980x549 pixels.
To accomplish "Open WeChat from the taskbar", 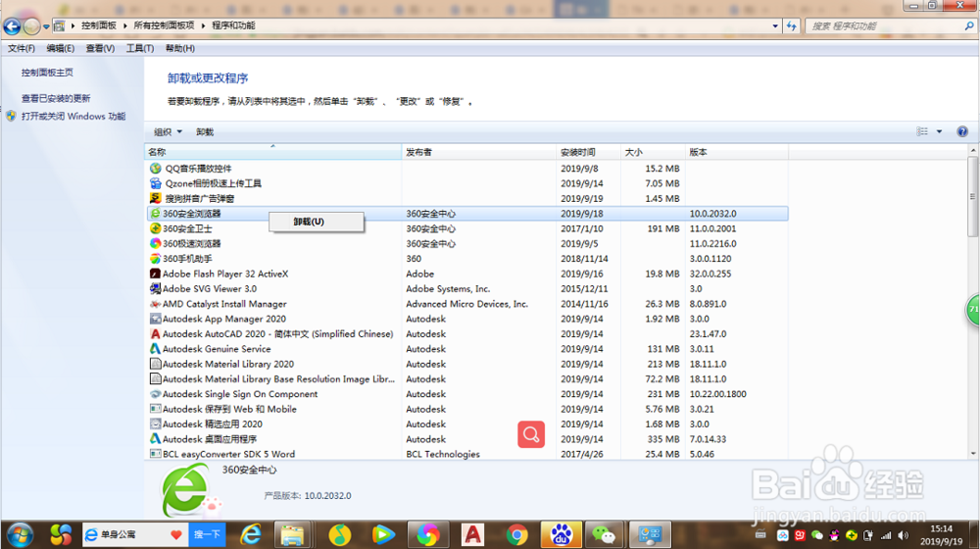I will click(604, 535).
